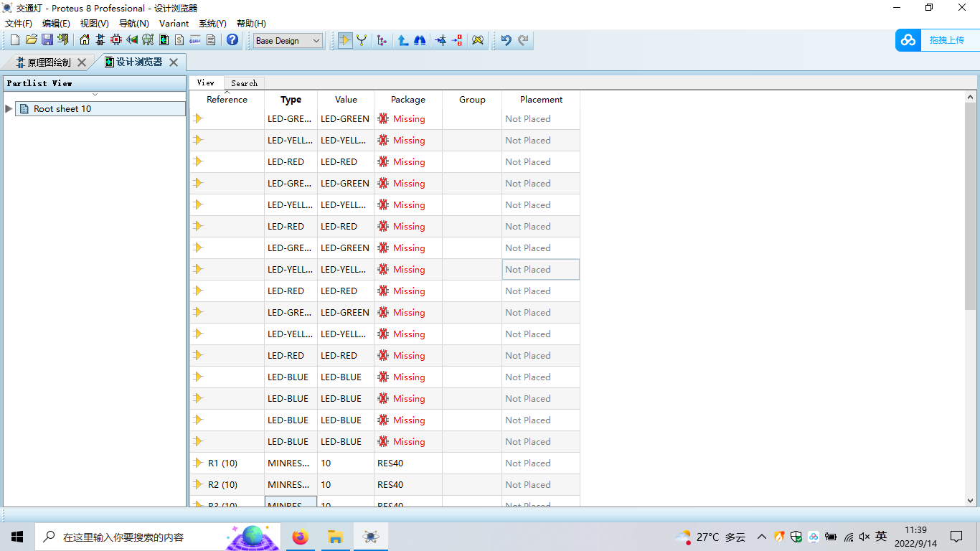Open the 视图(V) menu
Image resolution: width=980 pixels, height=551 pixels.
point(94,23)
